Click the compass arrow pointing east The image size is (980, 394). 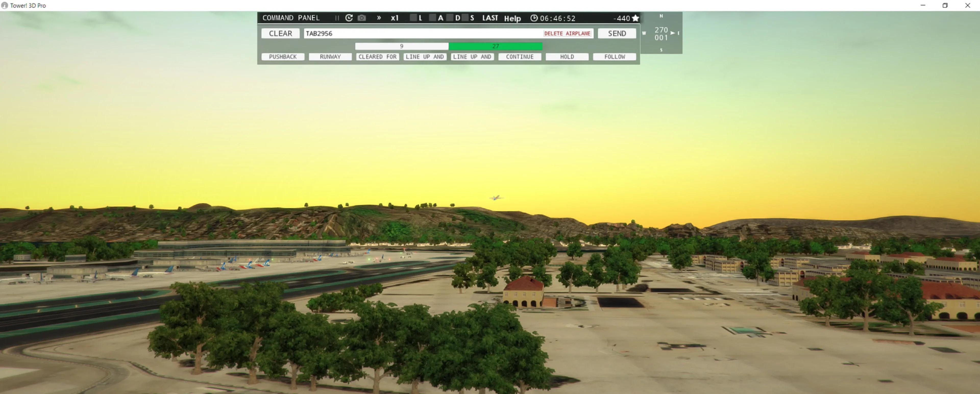pyautogui.click(x=673, y=33)
